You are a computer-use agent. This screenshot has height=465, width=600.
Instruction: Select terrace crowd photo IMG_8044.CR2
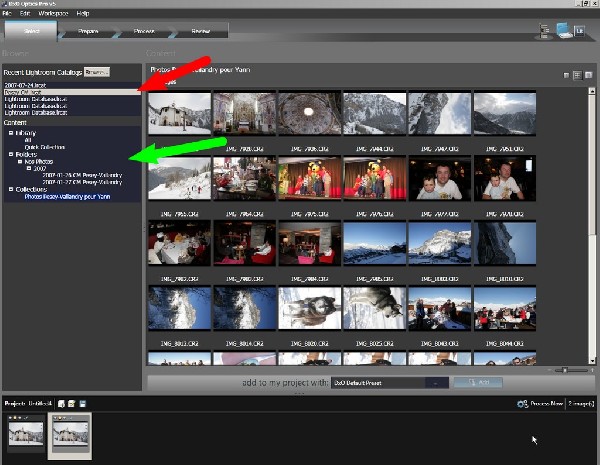pos(505,308)
